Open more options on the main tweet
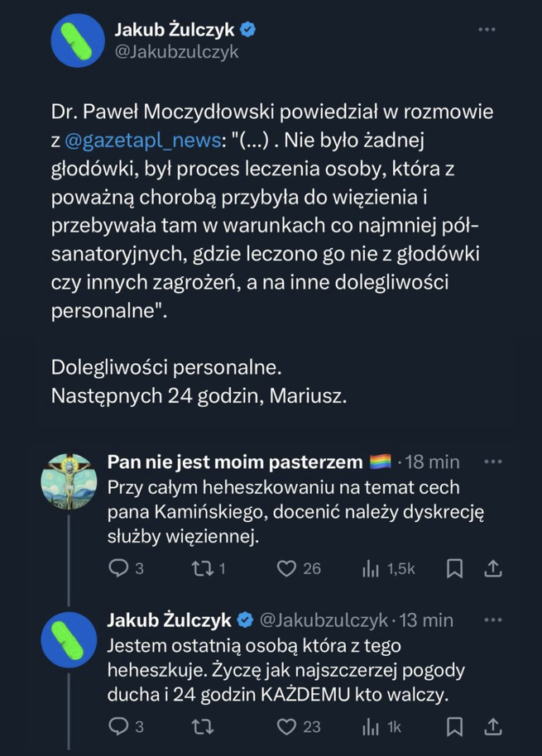The width and height of the screenshot is (542, 756). (x=487, y=30)
